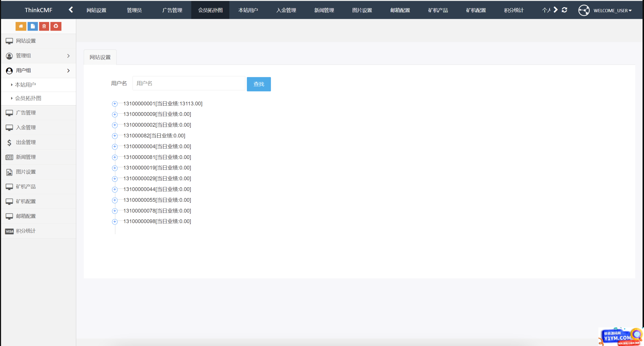
Task: Switch to 新闻管理 top tab
Action: click(x=324, y=10)
